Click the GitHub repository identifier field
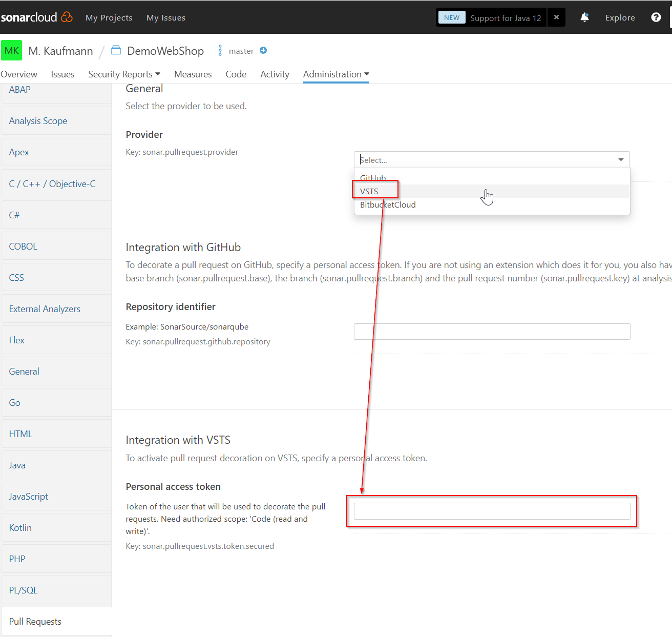 point(492,332)
